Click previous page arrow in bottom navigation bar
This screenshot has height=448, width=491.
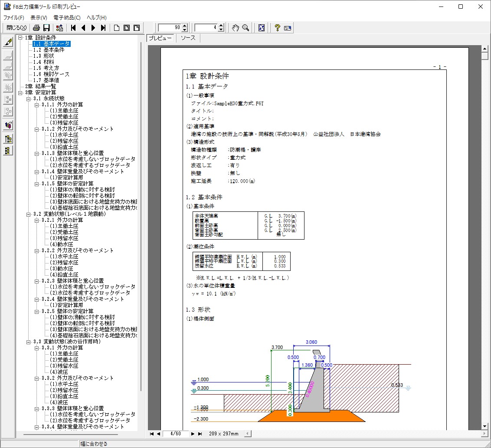point(158,434)
